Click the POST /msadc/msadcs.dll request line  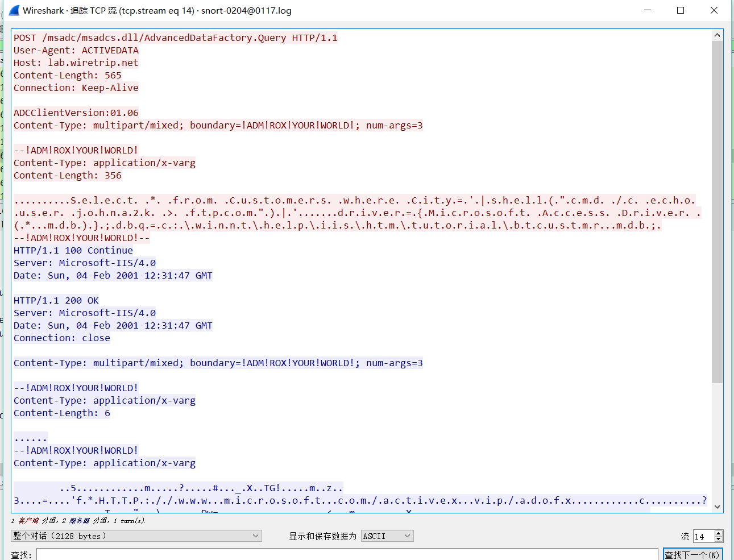click(x=176, y=38)
